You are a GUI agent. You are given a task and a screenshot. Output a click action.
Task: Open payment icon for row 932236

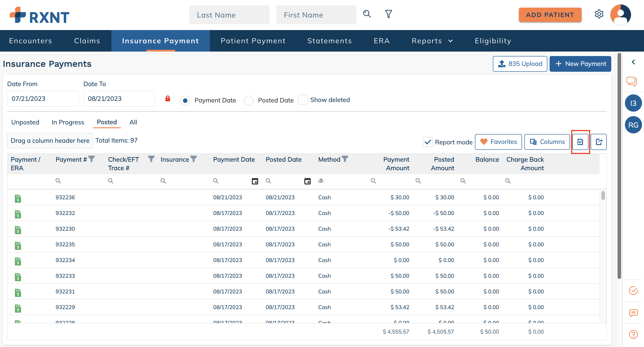[x=18, y=199]
